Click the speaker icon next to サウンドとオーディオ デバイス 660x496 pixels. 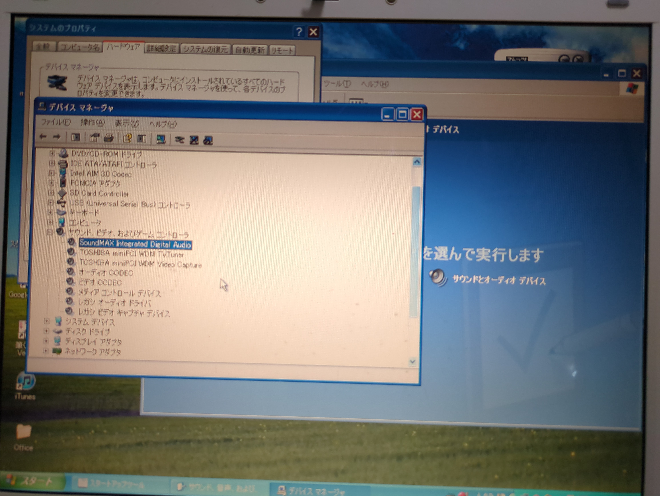tap(438, 277)
